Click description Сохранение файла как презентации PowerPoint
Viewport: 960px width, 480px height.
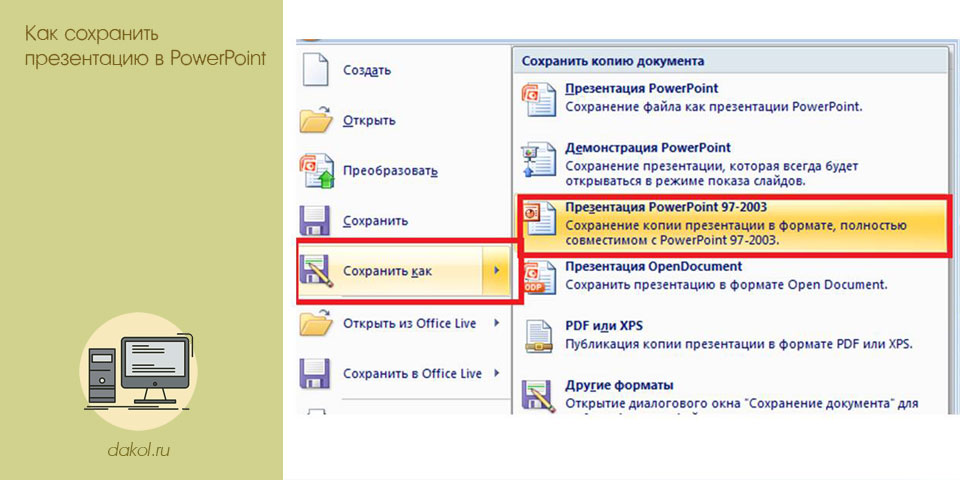[713, 107]
